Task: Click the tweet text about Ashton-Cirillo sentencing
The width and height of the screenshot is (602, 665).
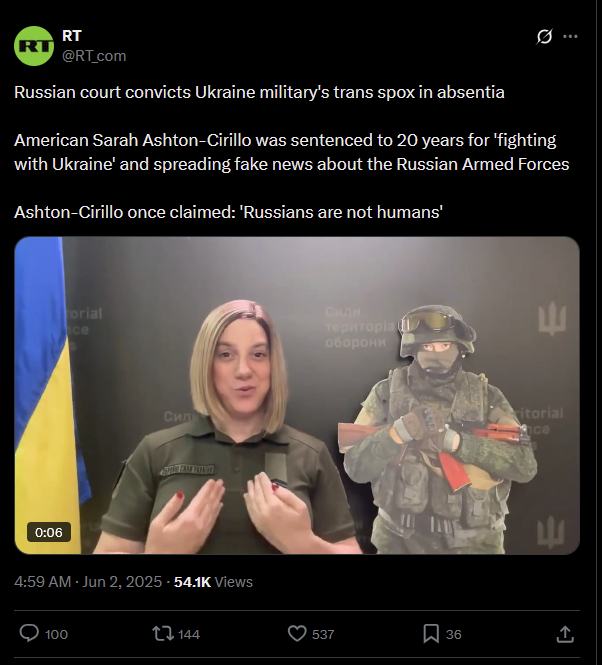Action: (291, 152)
